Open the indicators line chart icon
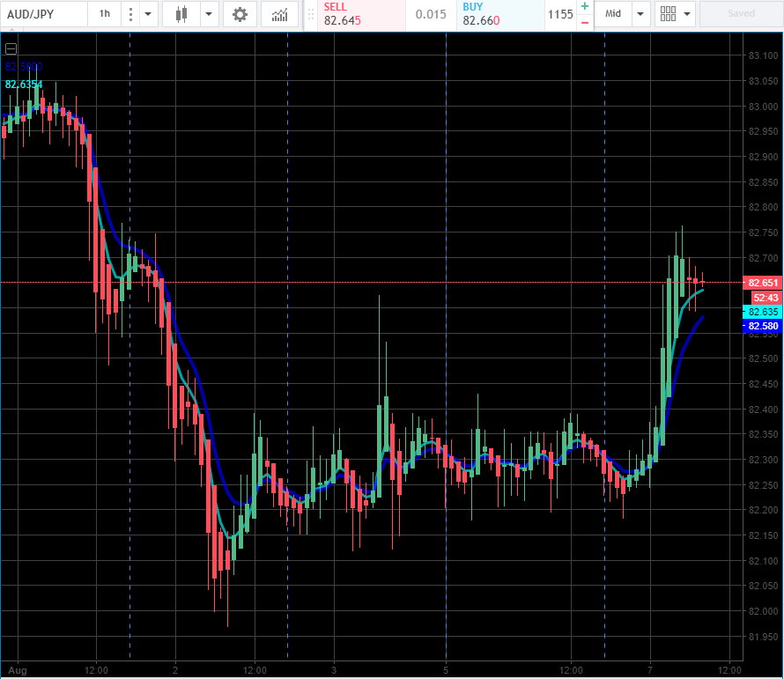This screenshot has height=679, width=784. click(x=279, y=14)
